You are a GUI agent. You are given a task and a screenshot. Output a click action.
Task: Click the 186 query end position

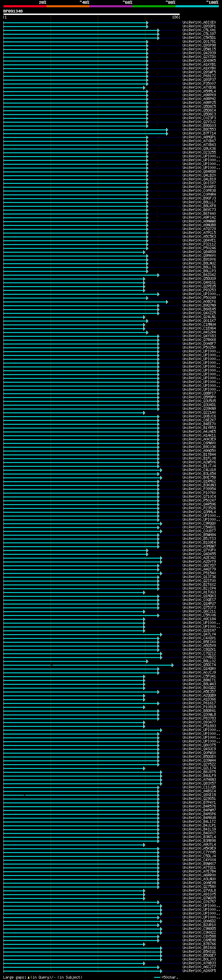point(175,17)
